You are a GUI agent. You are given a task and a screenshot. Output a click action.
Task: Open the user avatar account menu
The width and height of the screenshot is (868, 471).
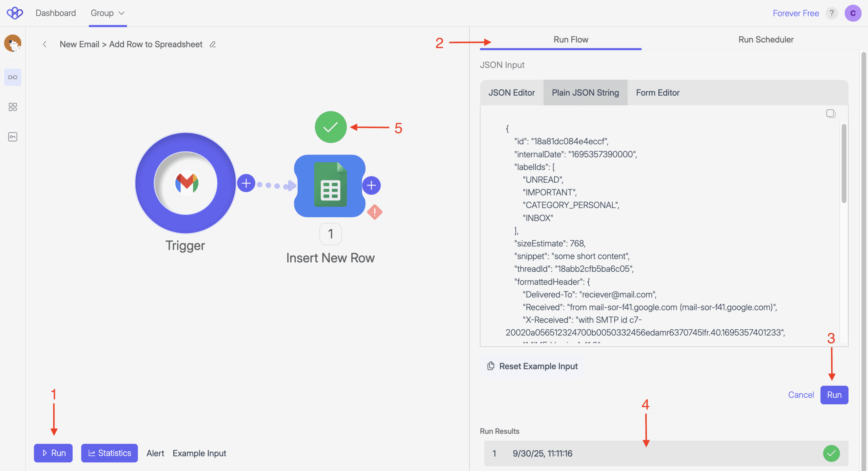click(x=853, y=13)
